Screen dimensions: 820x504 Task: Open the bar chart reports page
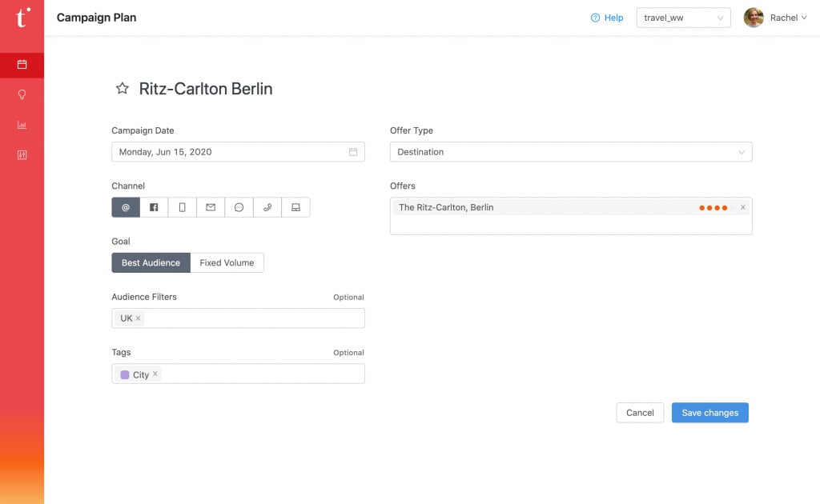tap(22, 125)
